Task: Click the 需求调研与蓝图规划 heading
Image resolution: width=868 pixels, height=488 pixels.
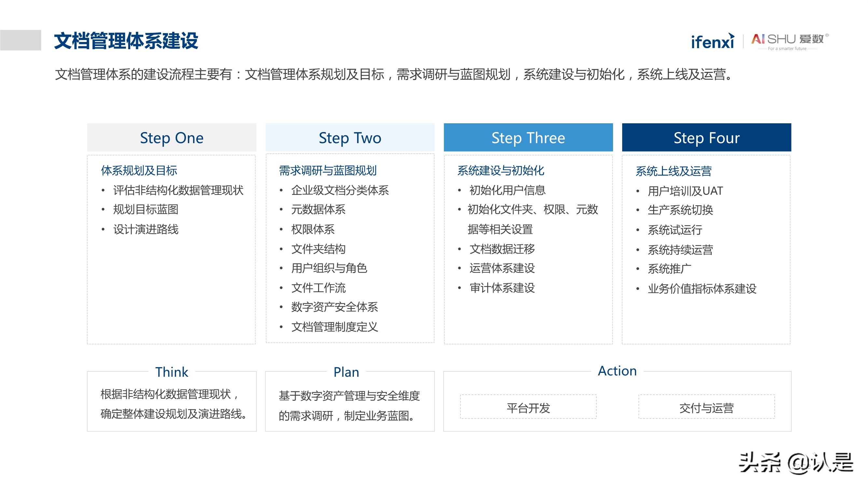Action: (328, 170)
